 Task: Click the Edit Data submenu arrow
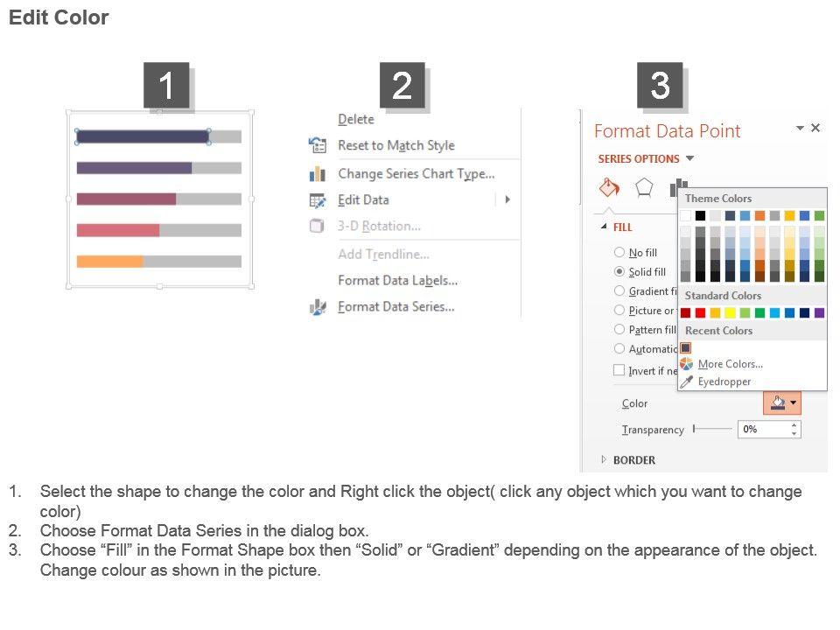point(507,199)
